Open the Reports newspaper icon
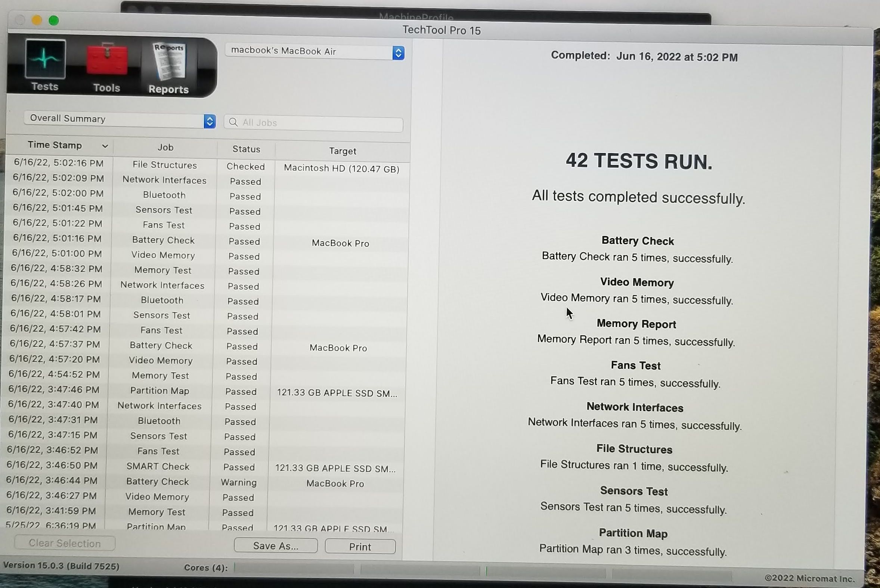 coord(169,62)
